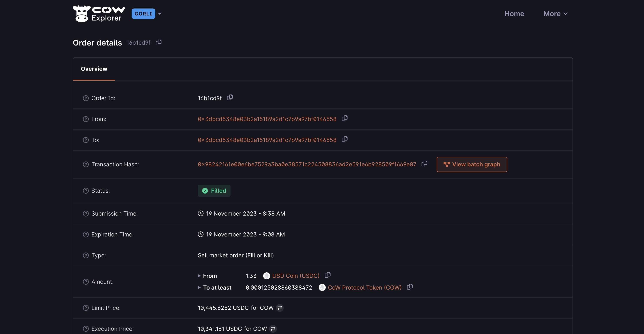Show help tooltip for Execution Price

coord(86,329)
